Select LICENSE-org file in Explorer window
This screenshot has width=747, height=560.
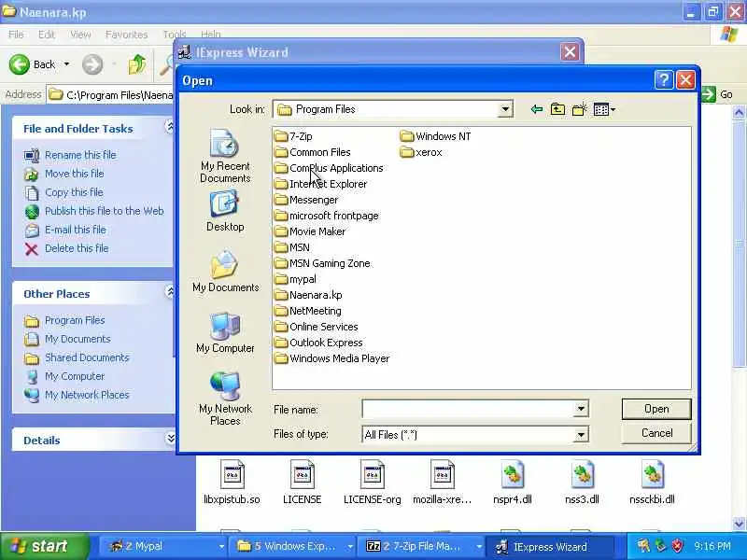[x=372, y=482]
